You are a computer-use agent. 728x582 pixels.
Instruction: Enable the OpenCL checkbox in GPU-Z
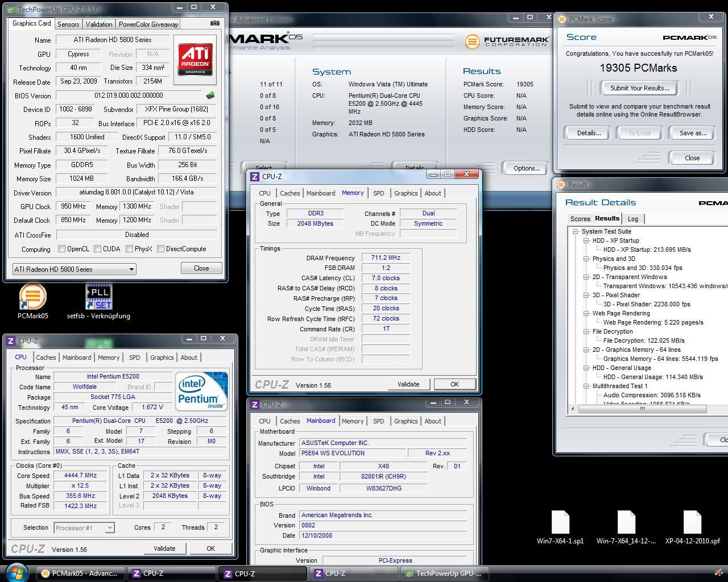tap(61, 249)
